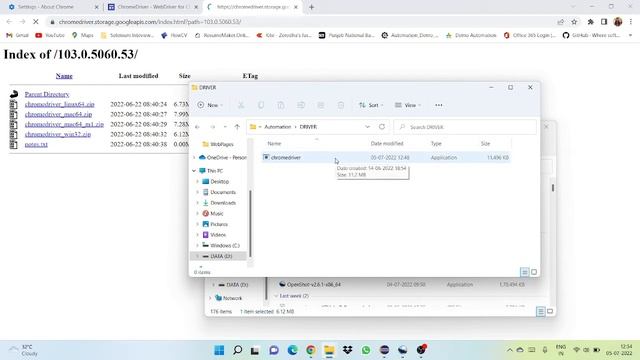The height and width of the screenshot is (360, 640).
Task: Open Chrome side panel icon
Action: tap(604, 22)
